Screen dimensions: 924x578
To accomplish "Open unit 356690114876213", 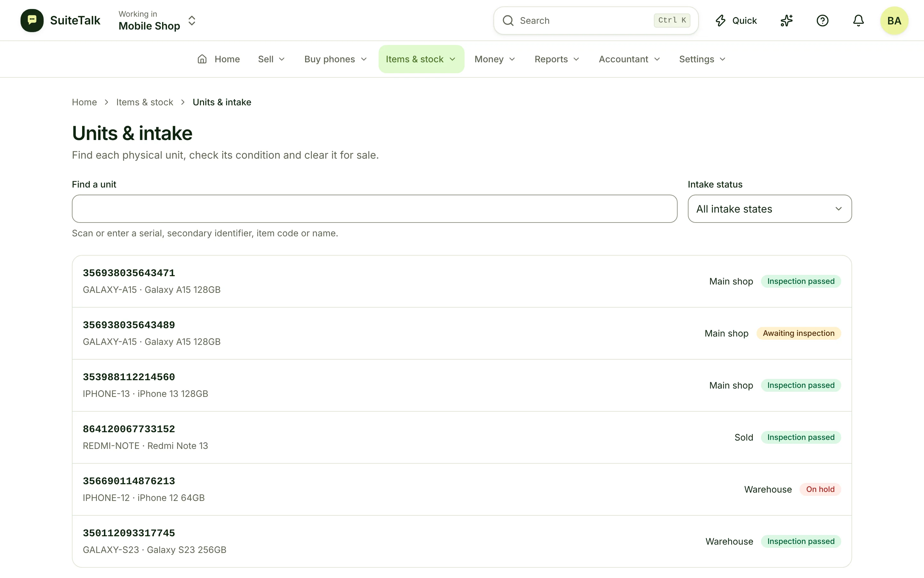I will pyautogui.click(x=462, y=489).
